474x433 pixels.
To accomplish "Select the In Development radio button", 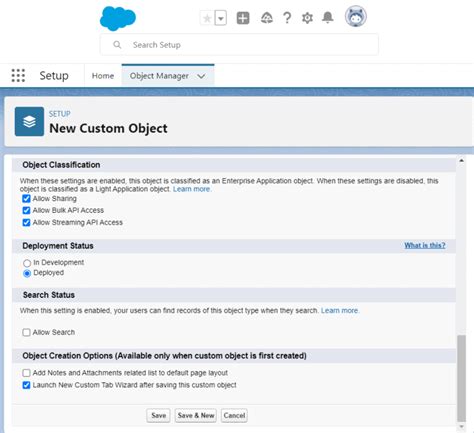I will (27, 263).
